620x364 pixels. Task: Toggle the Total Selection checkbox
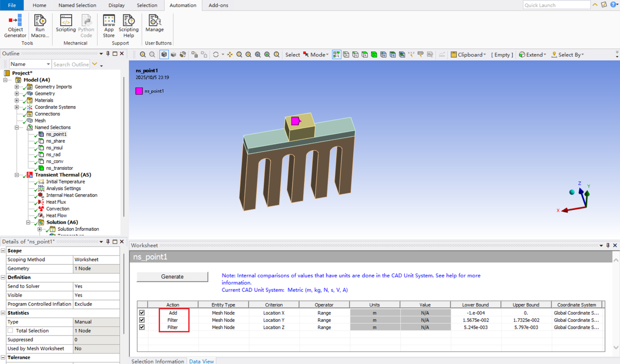pos(10,331)
